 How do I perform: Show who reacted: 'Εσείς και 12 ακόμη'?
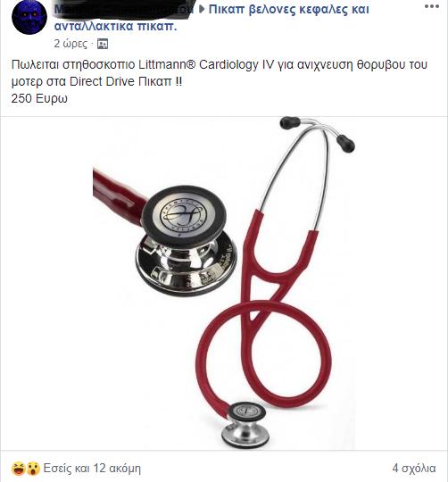(x=92, y=469)
